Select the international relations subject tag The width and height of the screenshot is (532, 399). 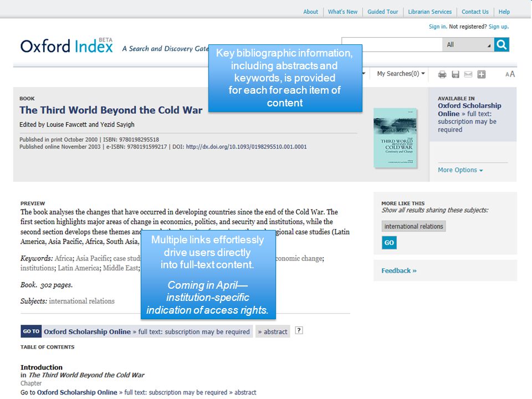coord(413,226)
